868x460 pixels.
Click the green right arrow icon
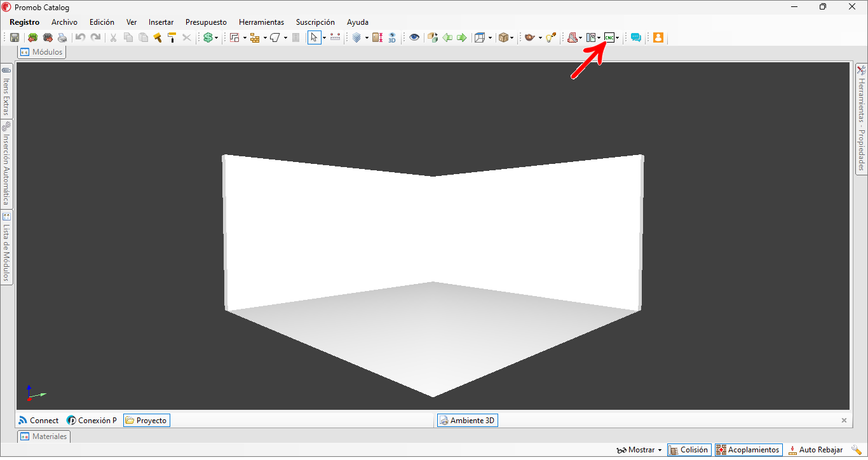point(462,37)
